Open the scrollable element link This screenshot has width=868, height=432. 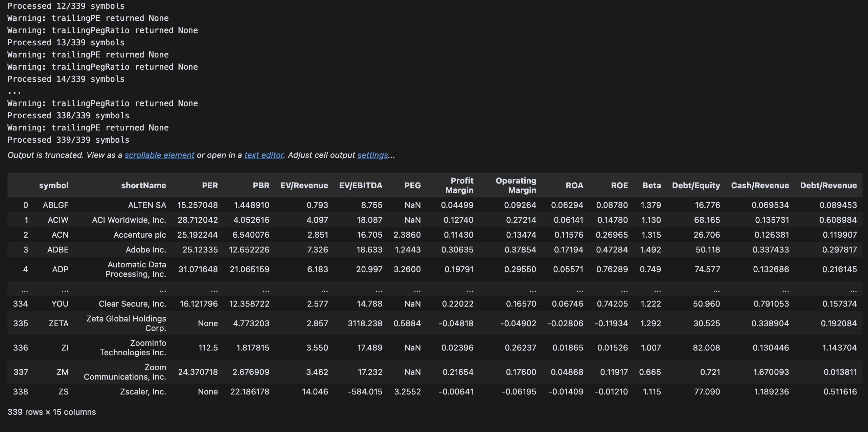(159, 155)
